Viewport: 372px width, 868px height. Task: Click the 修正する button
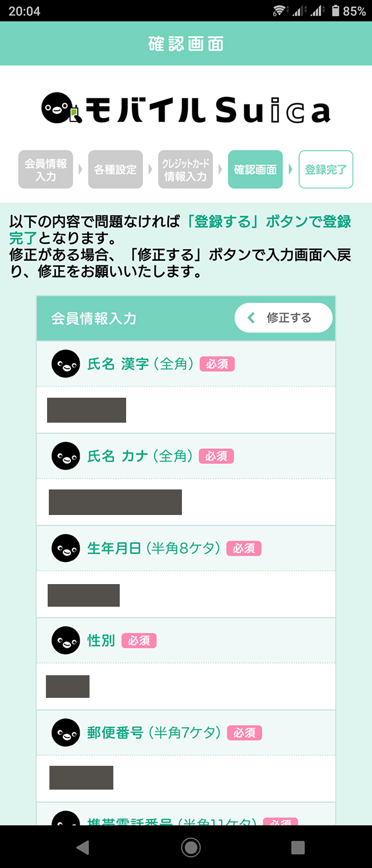283,318
